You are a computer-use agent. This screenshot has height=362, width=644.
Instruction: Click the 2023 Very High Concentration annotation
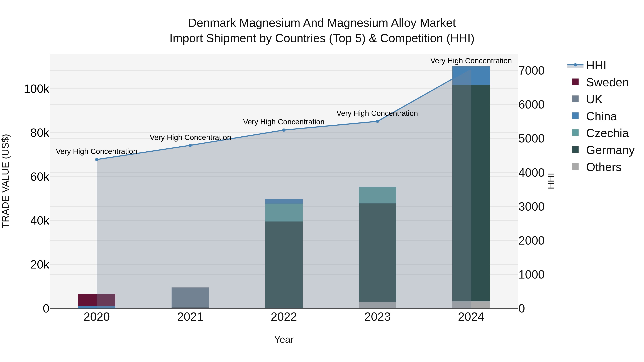(x=377, y=113)
